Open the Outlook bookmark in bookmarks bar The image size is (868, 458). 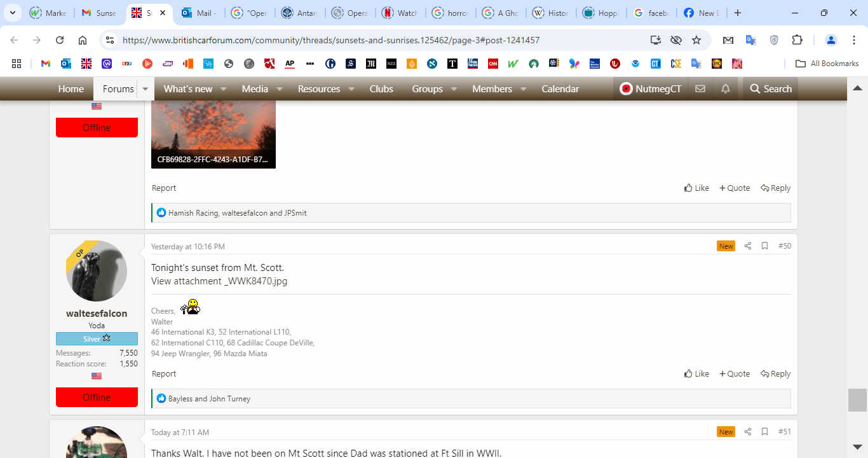click(66, 64)
